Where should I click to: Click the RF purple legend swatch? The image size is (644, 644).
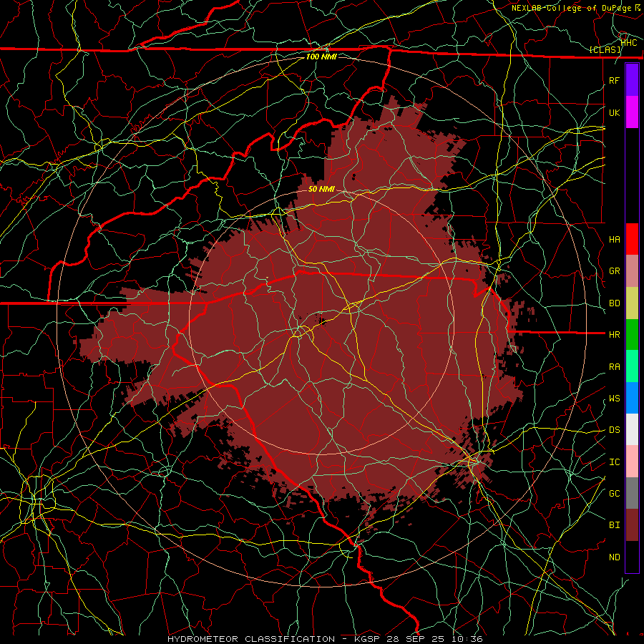[632, 80]
